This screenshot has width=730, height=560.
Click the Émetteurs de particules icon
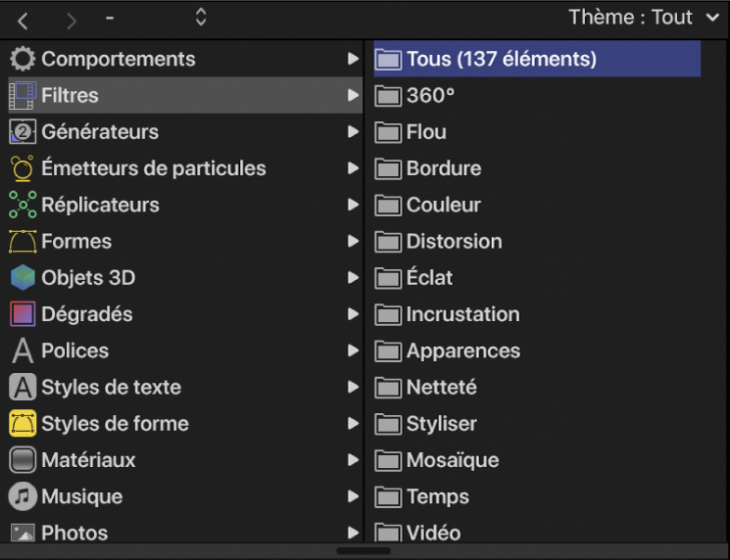[x=23, y=168]
